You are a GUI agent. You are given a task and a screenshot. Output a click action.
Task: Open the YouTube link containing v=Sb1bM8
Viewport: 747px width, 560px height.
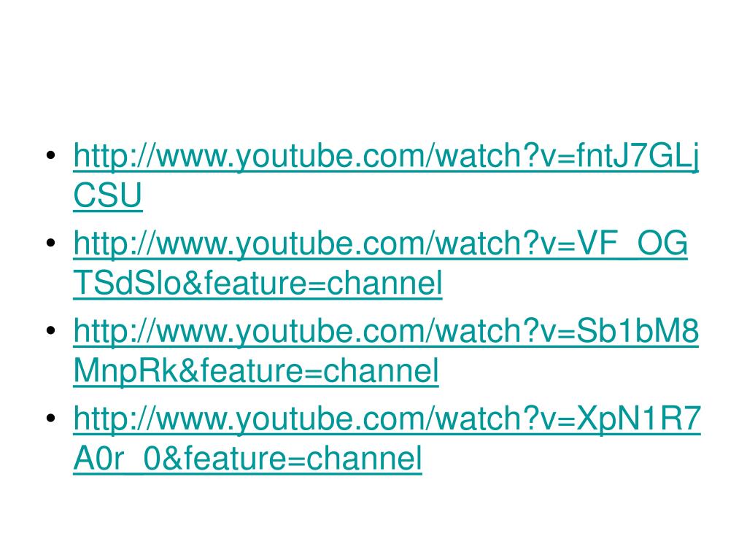pyautogui.click(x=386, y=332)
